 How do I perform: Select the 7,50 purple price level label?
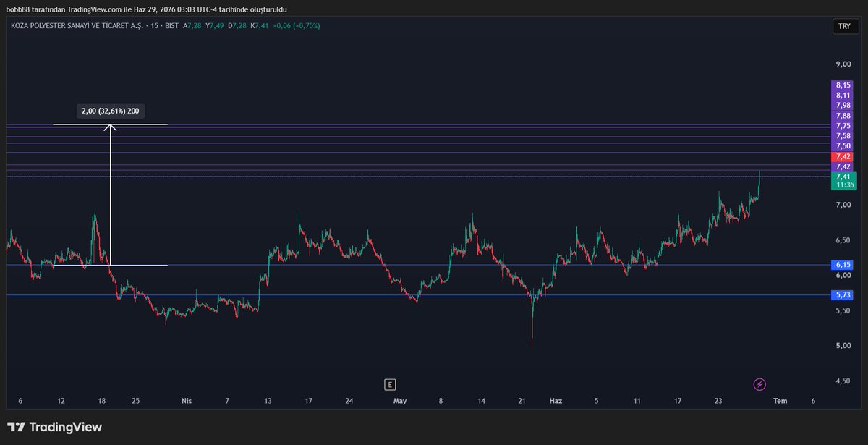point(843,146)
